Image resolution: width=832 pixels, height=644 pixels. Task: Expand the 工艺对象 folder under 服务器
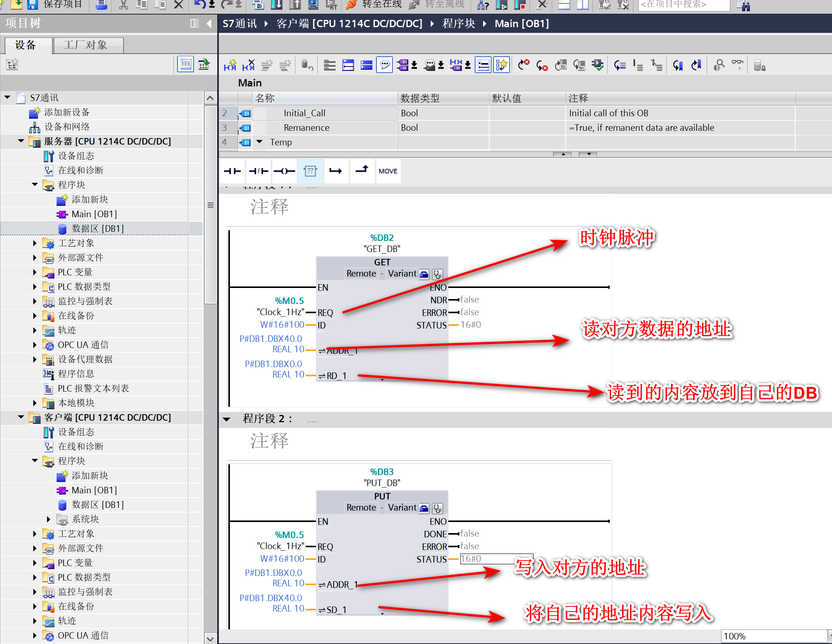(x=35, y=243)
